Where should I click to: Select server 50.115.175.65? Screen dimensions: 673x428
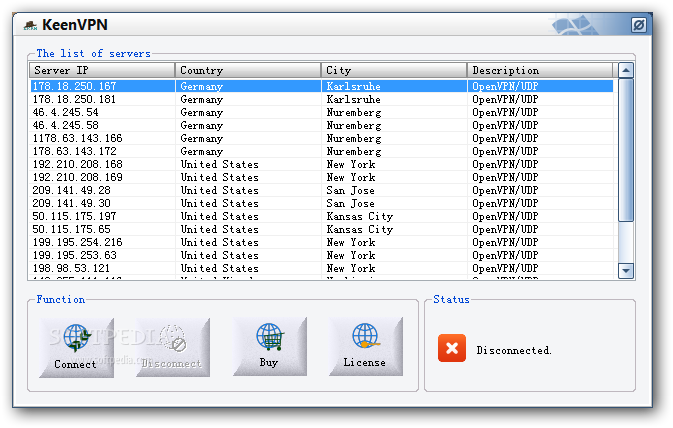[x=322, y=229]
